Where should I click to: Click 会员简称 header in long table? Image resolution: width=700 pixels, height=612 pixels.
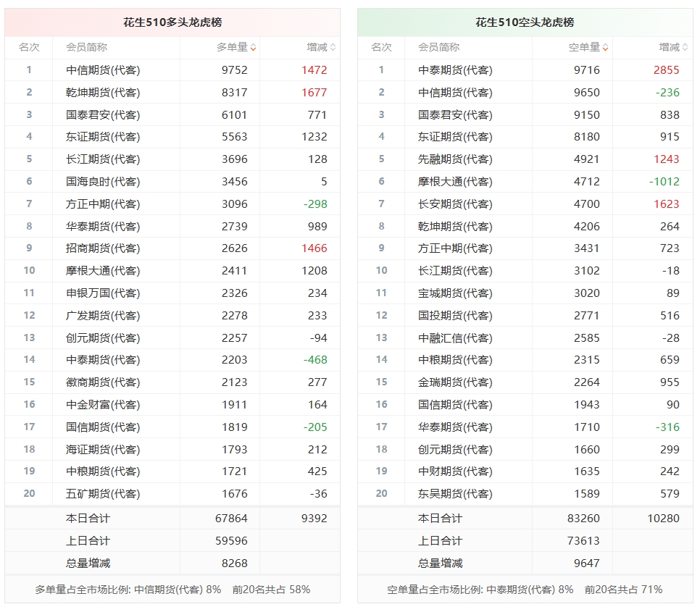coord(87,47)
